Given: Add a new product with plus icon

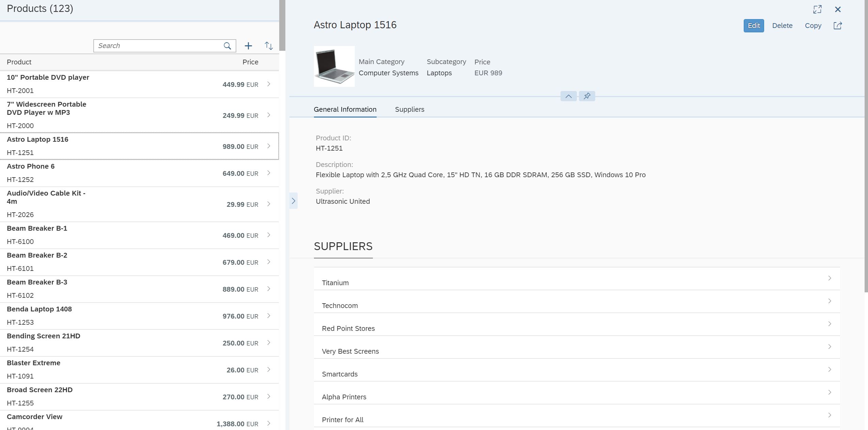Looking at the screenshot, I should coord(248,46).
